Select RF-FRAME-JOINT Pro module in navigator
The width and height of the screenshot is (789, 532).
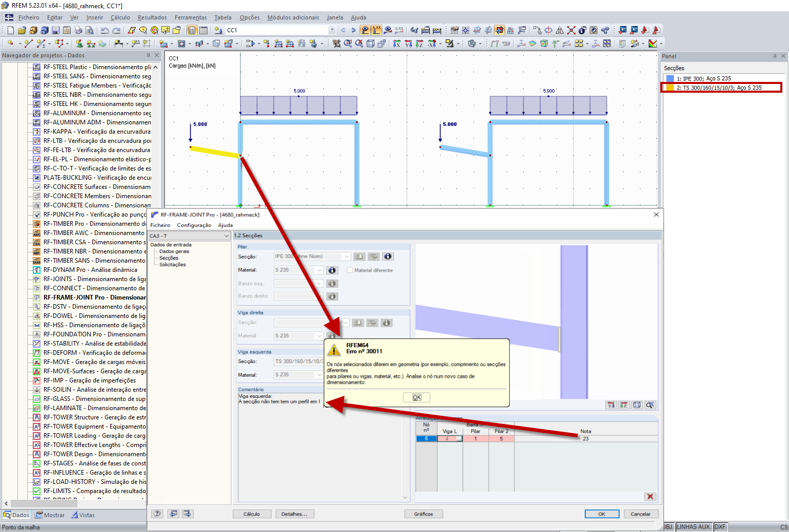click(95, 297)
